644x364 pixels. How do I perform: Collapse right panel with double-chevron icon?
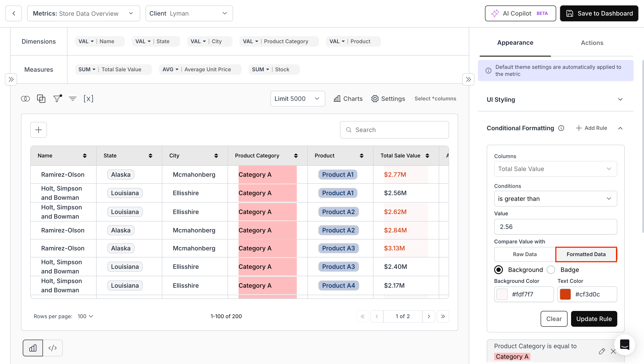468,80
